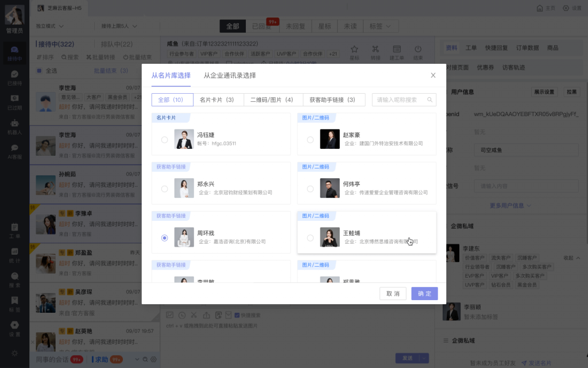Click the search icon next to 求助
The width and height of the screenshot is (588, 368).
[x=145, y=359]
